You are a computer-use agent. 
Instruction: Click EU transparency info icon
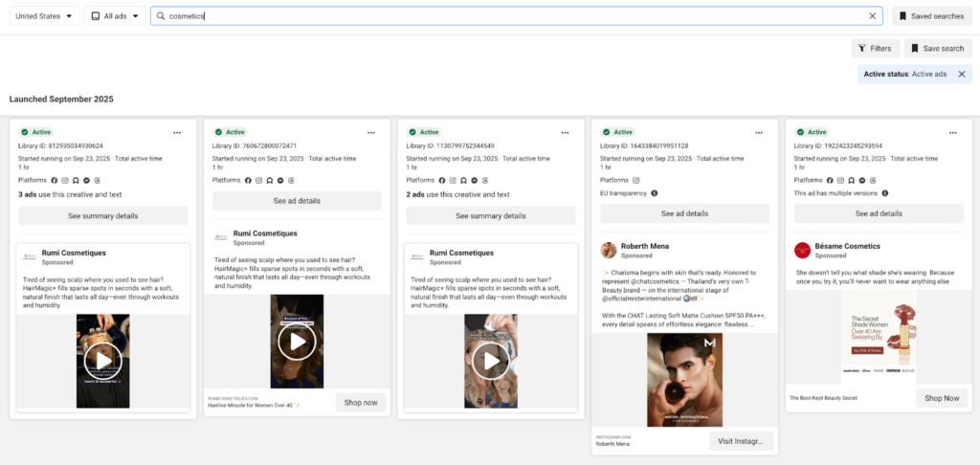coord(654,192)
